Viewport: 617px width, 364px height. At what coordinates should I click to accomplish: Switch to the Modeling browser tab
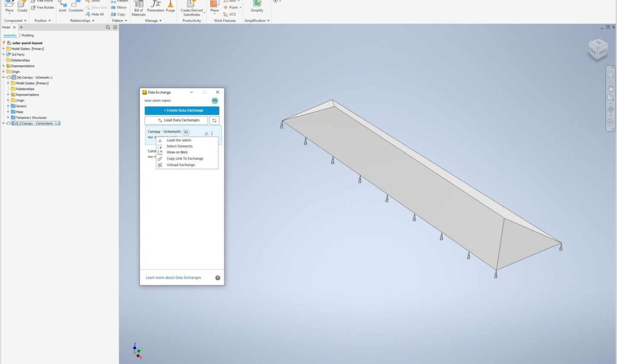(x=28, y=35)
